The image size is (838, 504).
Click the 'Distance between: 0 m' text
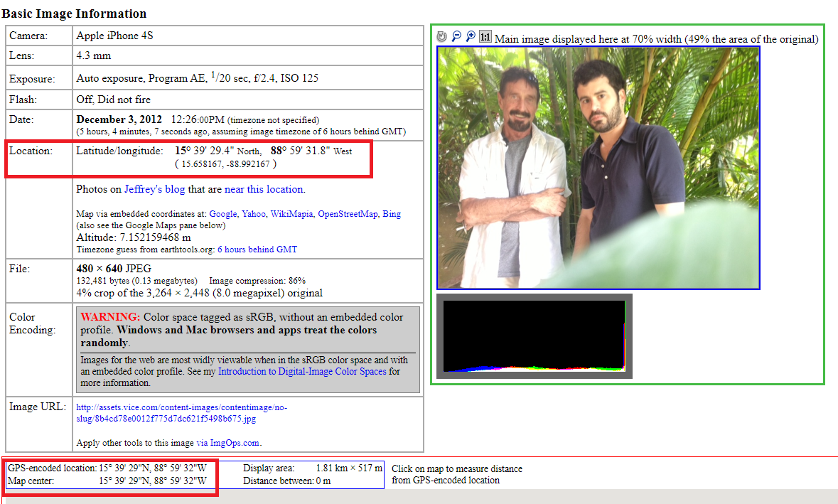click(x=287, y=481)
